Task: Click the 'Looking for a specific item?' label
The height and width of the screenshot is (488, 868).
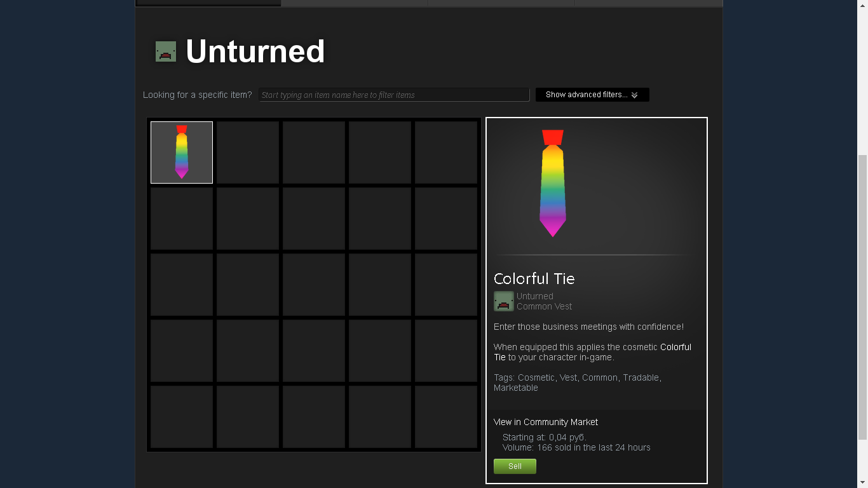Action: [x=198, y=95]
